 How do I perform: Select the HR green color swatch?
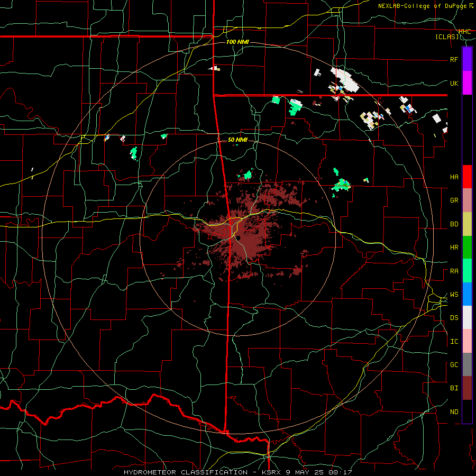click(x=467, y=247)
